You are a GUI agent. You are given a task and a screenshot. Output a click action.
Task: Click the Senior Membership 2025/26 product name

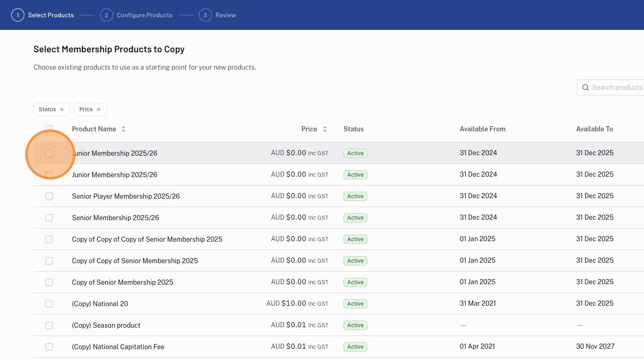click(115, 218)
